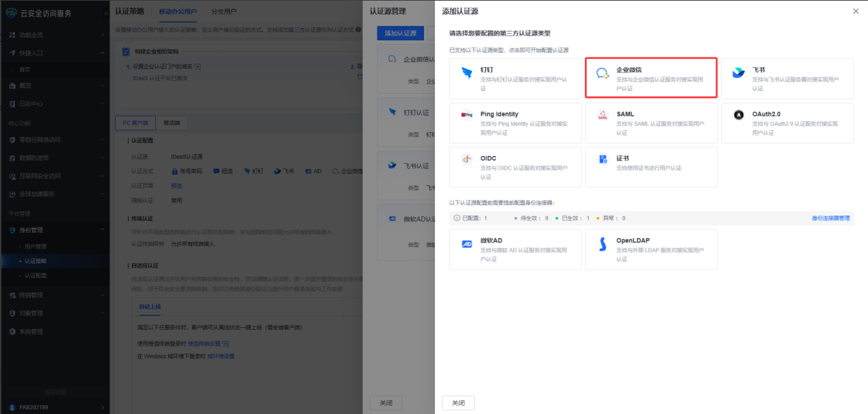Open 企业微信认证 icon in 认证源管理 panel

(393, 59)
